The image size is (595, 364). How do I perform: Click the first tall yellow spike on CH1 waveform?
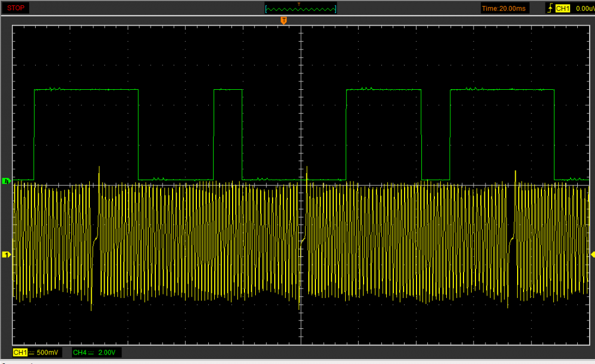99,170
